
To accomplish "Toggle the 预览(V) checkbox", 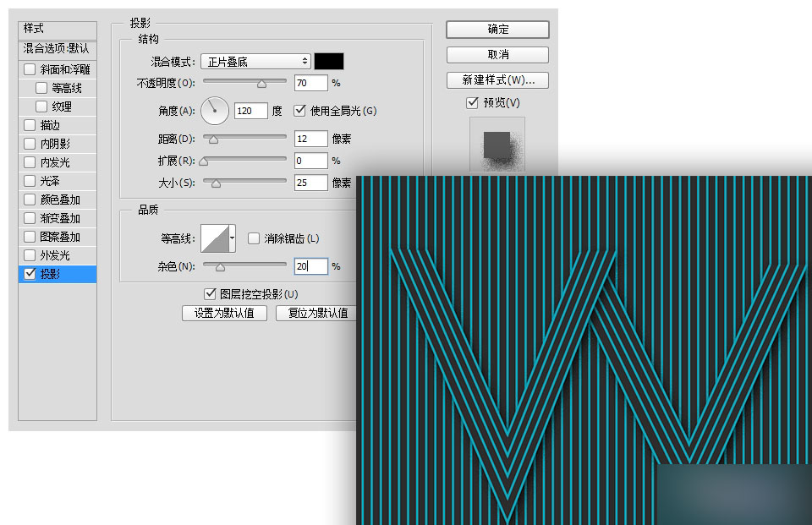I will point(472,102).
